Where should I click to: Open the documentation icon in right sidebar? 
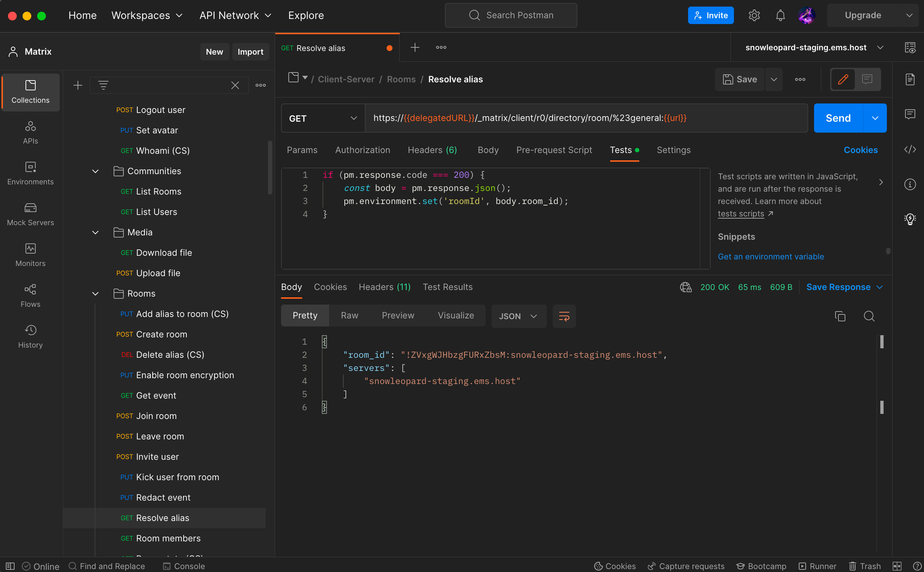click(x=910, y=79)
